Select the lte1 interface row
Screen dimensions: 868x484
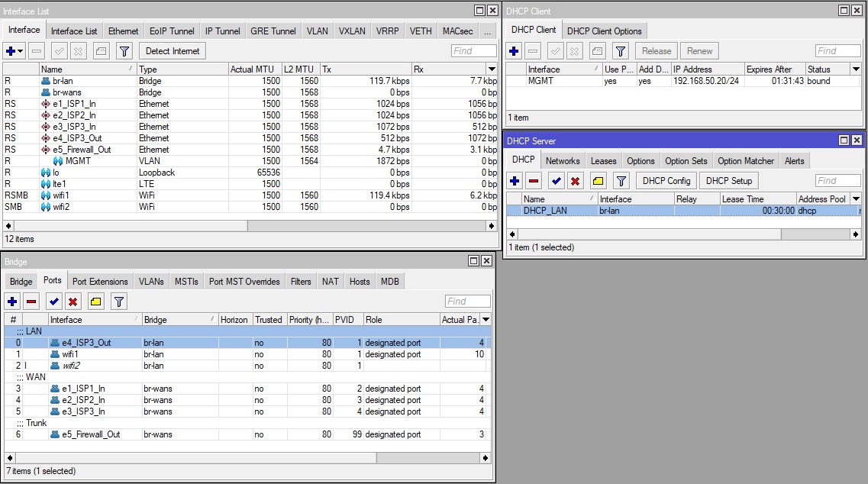pos(250,184)
